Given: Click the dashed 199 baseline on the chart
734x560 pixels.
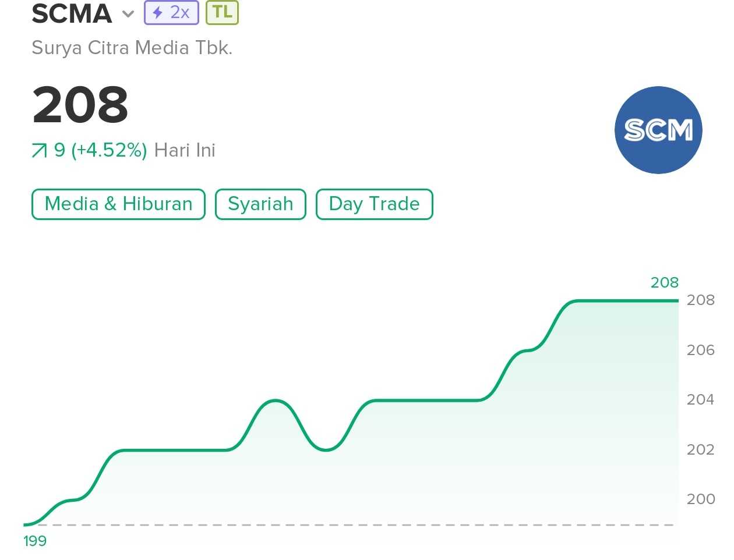Looking at the screenshot, I should [x=350, y=524].
